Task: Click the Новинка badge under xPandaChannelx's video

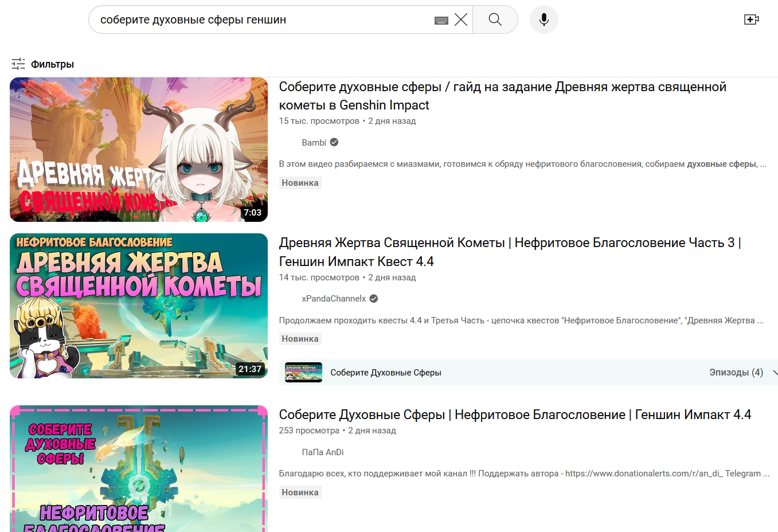Action: pos(300,339)
